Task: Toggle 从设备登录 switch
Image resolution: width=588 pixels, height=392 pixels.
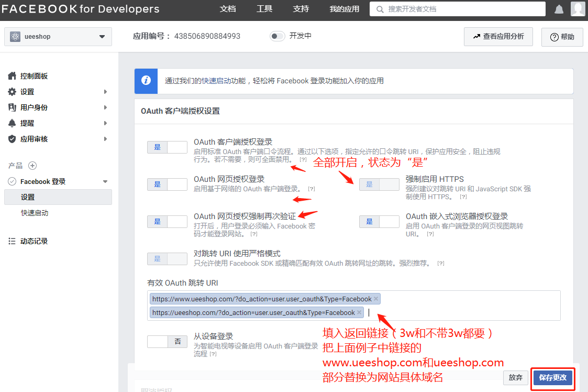Action: [x=167, y=342]
